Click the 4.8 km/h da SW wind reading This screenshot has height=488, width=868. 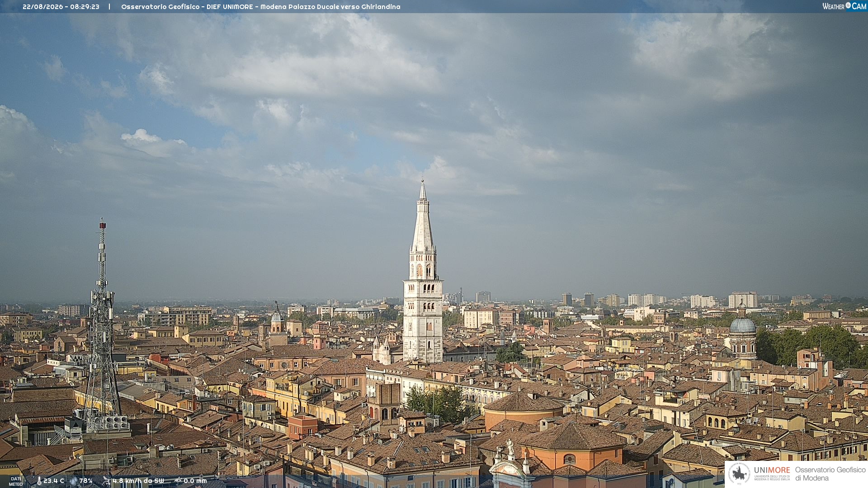[x=138, y=481]
